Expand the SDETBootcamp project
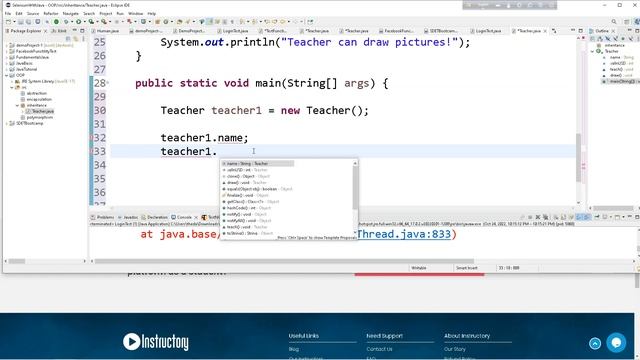Image resolution: width=640 pixels, height=360 pixels. point(7,123)
